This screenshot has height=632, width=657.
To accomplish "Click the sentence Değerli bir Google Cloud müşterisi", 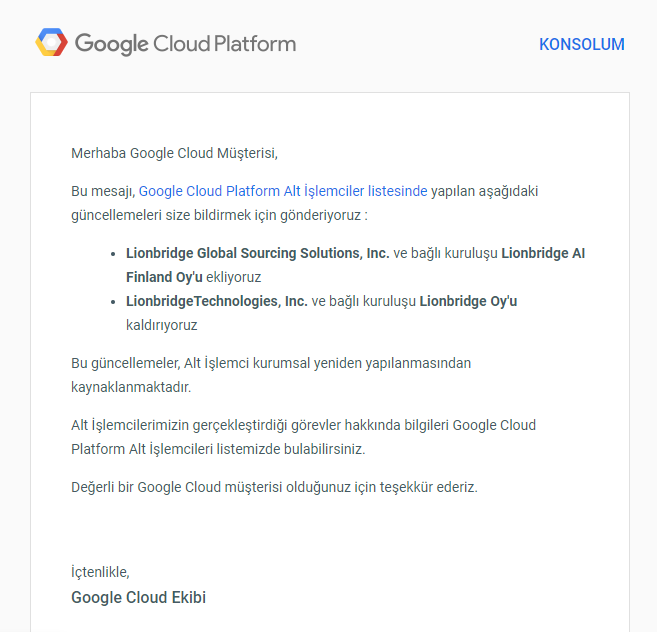I will click(x=274, y=487).
